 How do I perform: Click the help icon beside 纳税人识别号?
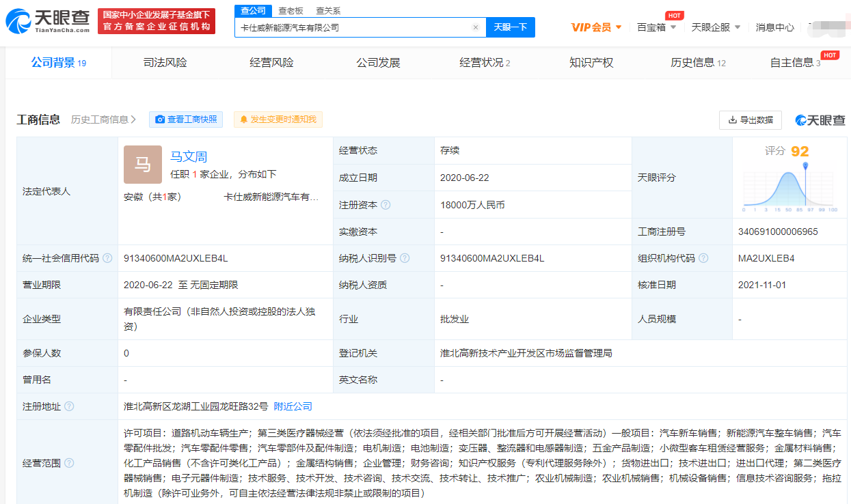405,258
